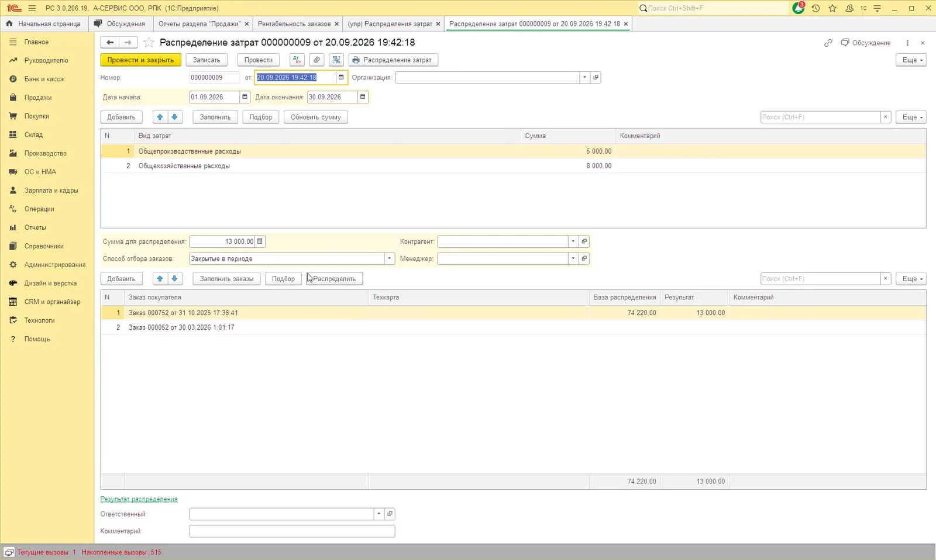The image size is (936, 560).
Task: Switch to Отчеты раздела Продажи tab
Action: (199, 24)
